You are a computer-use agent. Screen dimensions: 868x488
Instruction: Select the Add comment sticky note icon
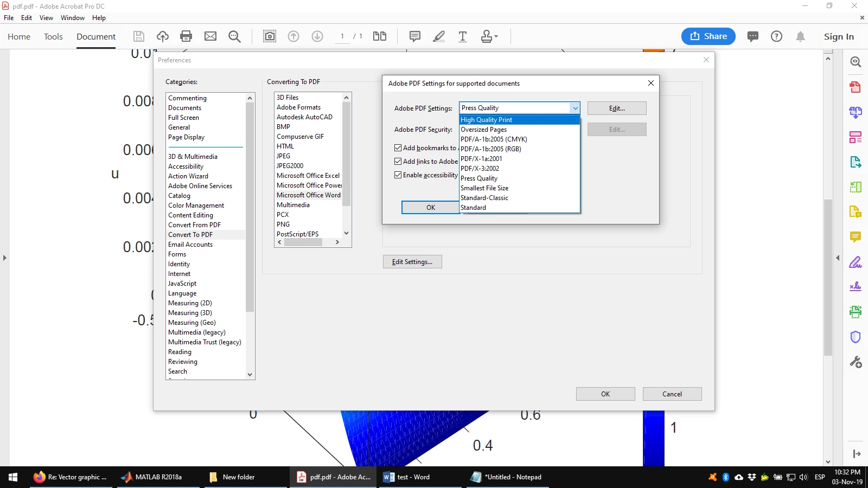click(x=415, y=36)
